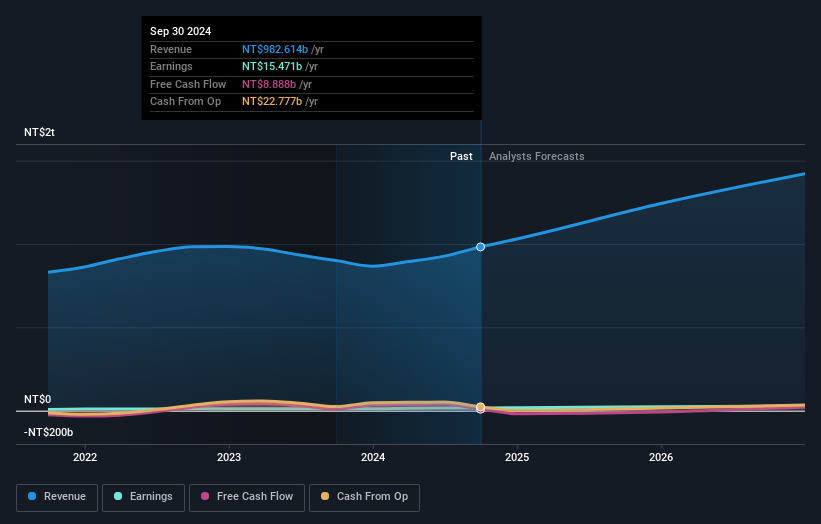Click the Earnings row label in tooltip

pyautogui.click(x=171, y=66)
